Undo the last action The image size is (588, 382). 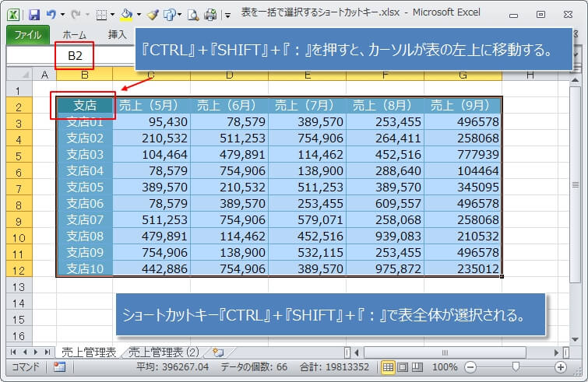pyautogui.click(x=51, y=15)
